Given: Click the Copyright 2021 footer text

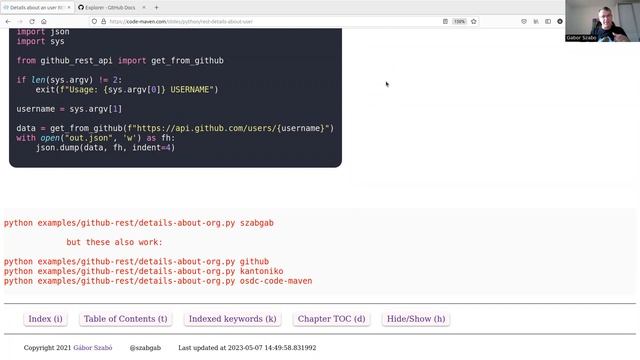Looking at the screenshot, I should (47, 348).
